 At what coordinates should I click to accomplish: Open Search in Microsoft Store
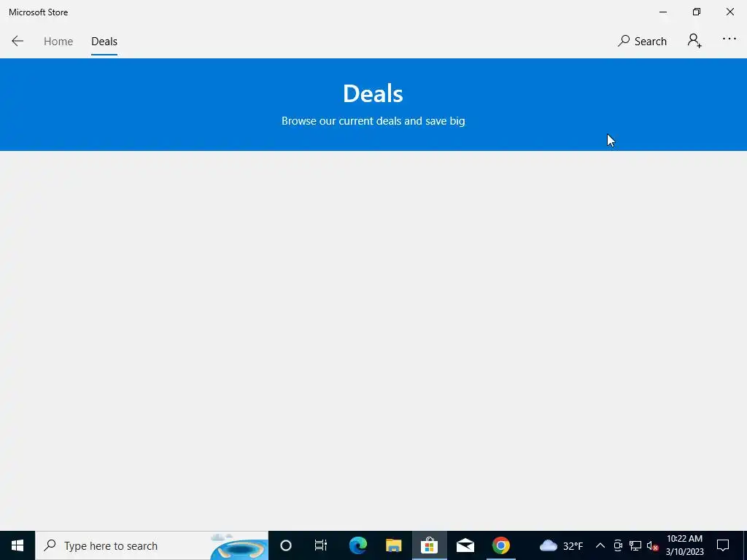tap(642, 41)
